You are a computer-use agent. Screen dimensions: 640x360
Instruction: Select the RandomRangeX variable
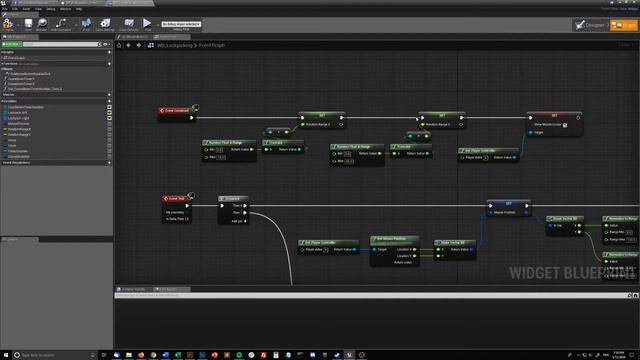[19, 129]
